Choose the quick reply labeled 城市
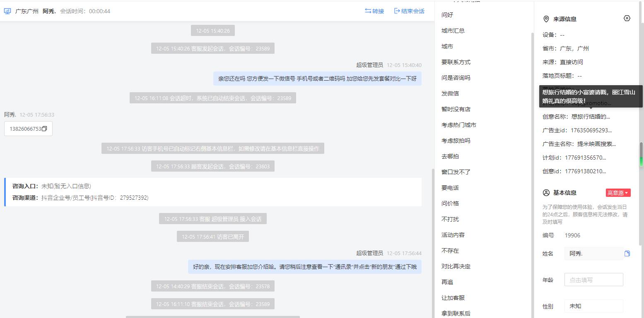 (447, 46)
